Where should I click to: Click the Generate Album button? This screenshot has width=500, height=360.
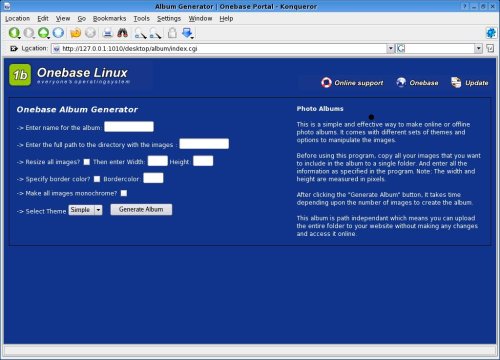tap(141, 209)
